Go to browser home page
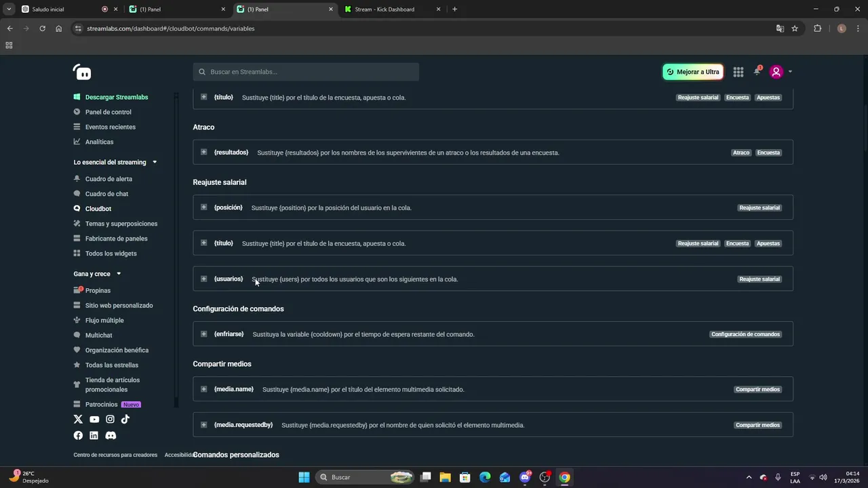Image resolution: width=868 pixels, height=488 pixels. click(59, 28)
